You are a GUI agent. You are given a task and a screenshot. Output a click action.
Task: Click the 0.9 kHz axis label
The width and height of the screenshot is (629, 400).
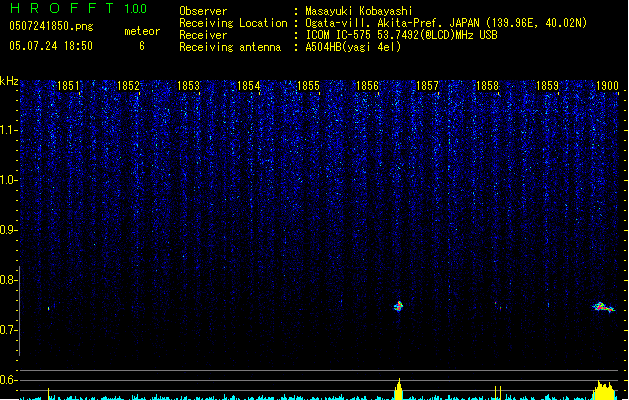[x=8, y=230]
